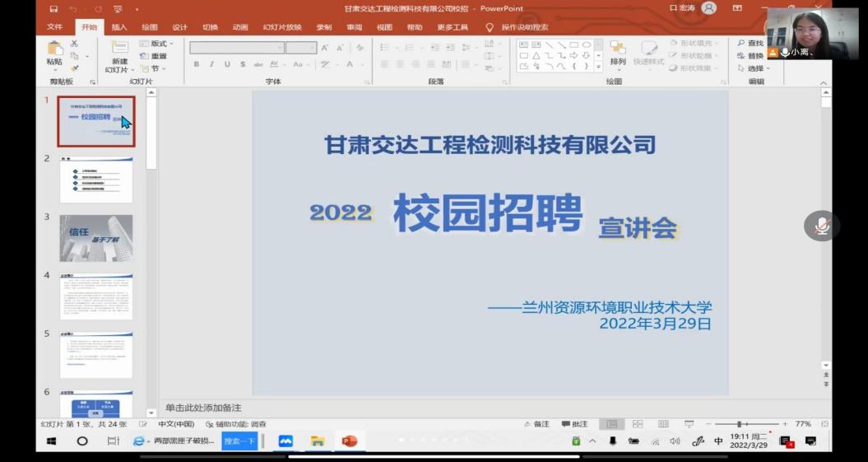
Task: Toggle the Notes (备注) pane button
Action: pyautogui.click(x=536, y=424)
